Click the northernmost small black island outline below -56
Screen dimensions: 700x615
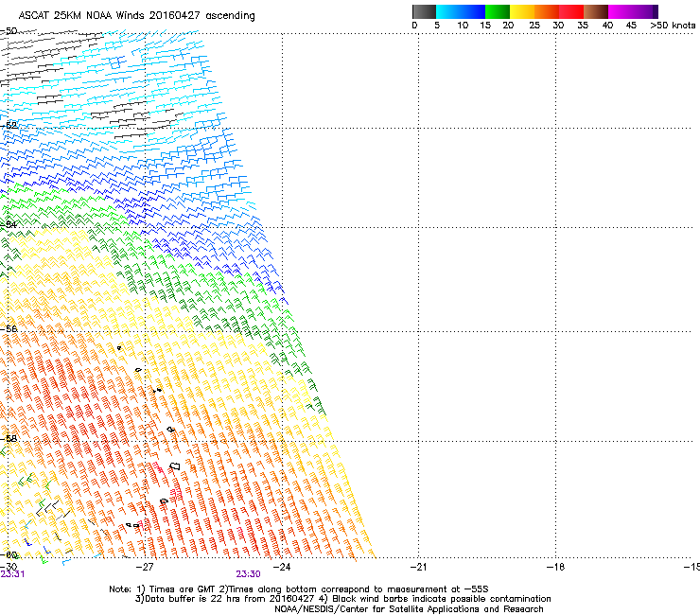pos(119,347)
